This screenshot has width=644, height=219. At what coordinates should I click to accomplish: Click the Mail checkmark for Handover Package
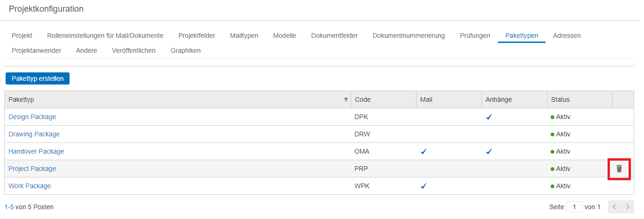pyautogui.click(x=424, y=151)
